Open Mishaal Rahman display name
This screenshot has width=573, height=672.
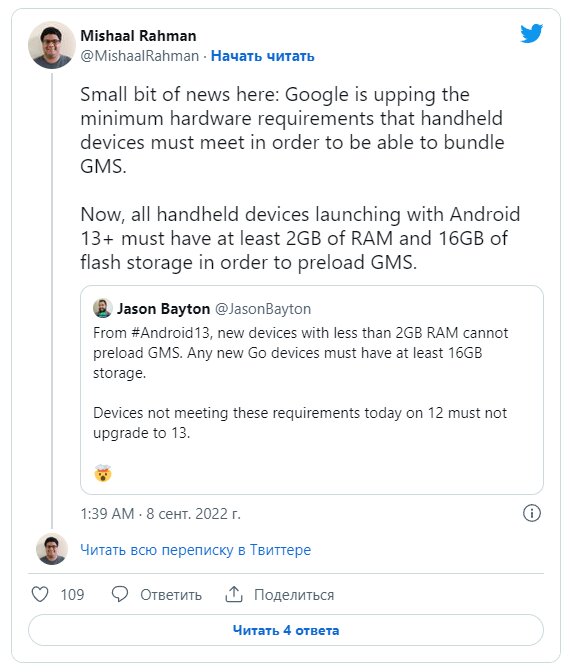point(138,36)
